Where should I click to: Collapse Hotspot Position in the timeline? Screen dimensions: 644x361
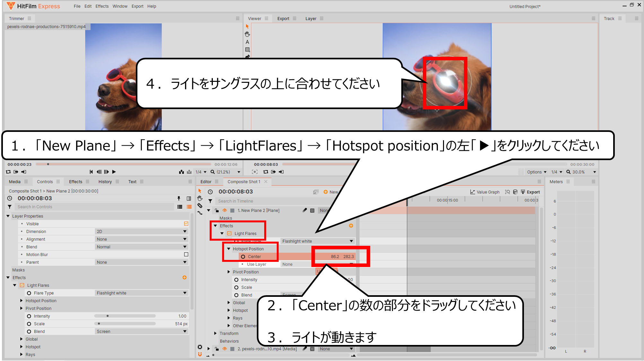(x=229, y=249)
